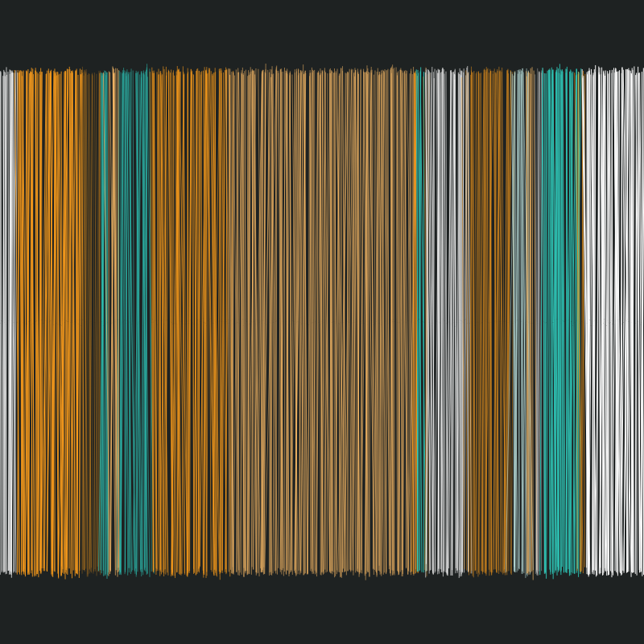Click the large tan band in the center
644x644 pixels.
[322, 322]
